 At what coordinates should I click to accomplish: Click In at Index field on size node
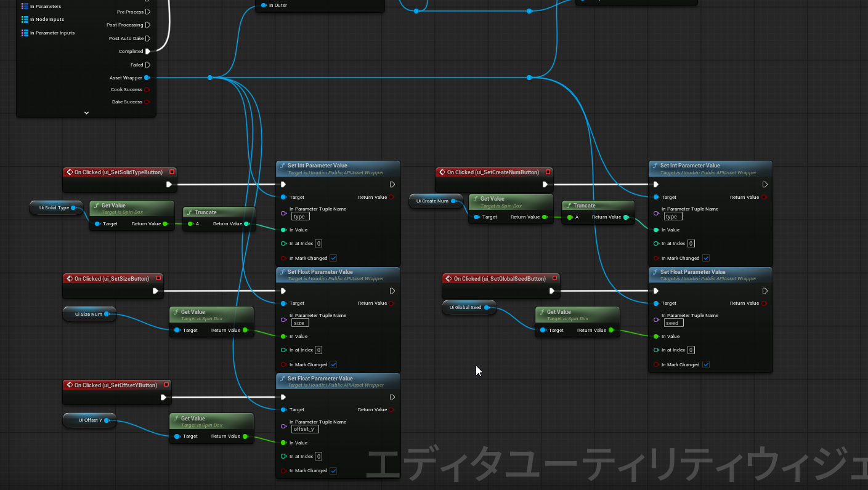(318, 350)
